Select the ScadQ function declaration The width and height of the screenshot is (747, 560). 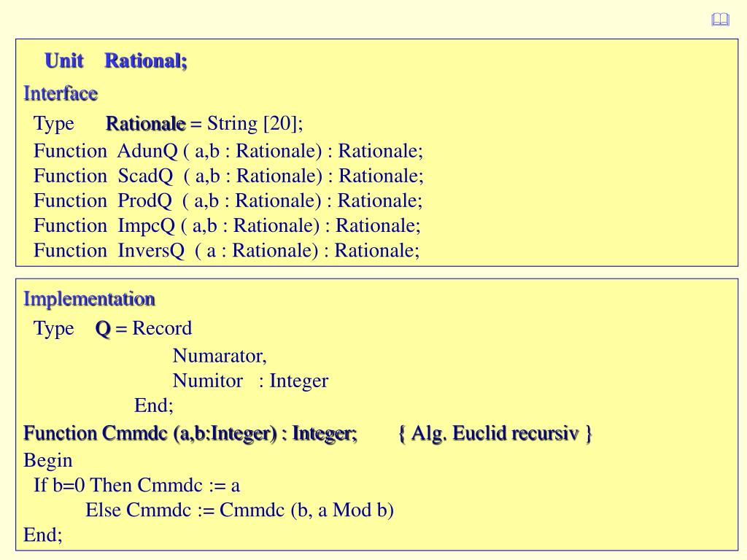228,176
